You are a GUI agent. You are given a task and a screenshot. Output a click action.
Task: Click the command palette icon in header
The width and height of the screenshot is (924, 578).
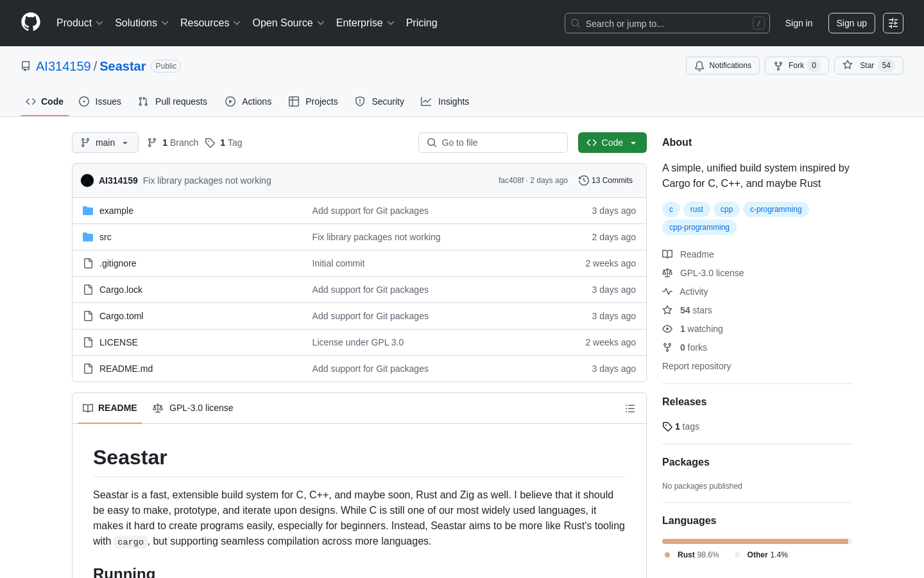click(x=893, y=23)
